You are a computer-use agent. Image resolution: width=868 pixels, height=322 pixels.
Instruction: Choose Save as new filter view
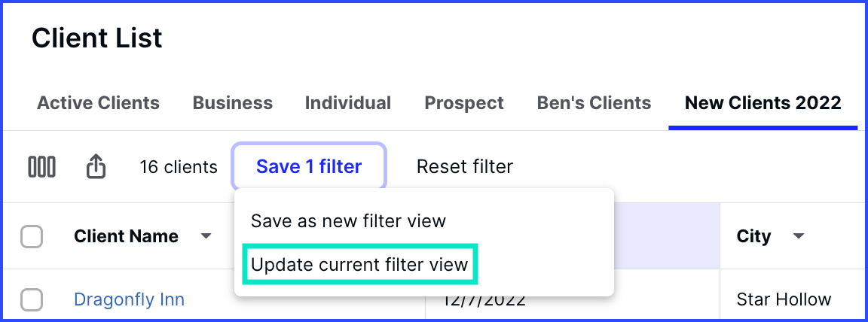point(348,221)
